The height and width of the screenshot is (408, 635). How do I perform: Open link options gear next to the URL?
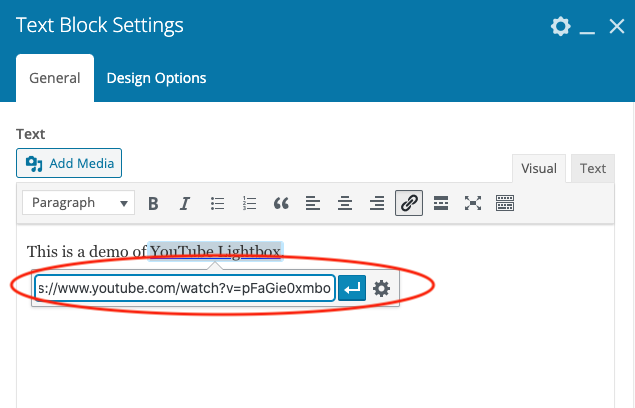click(381, 289)
